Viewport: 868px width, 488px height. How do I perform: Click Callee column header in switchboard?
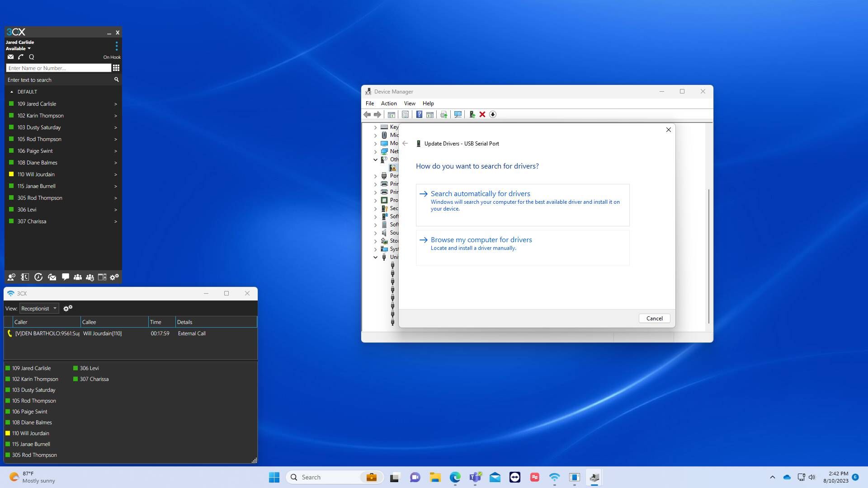pyautogui.click(x=115, y=322)
